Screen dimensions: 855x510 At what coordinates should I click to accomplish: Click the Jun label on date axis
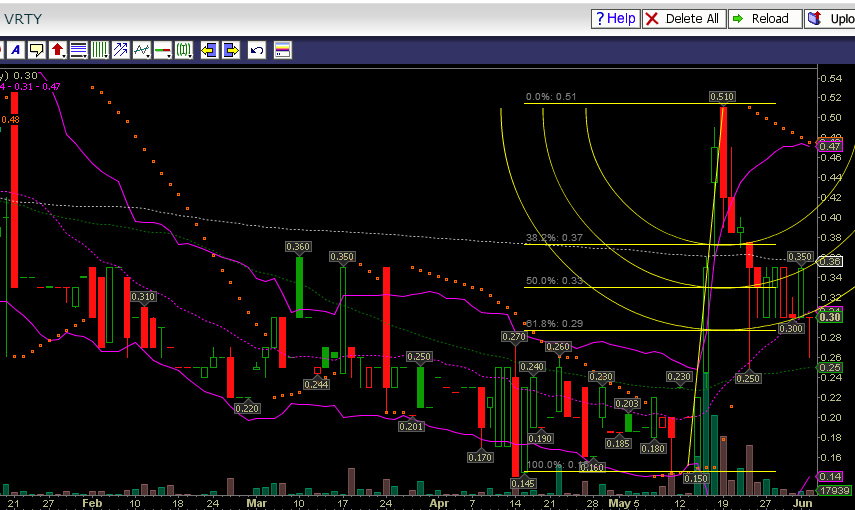[803, 503]
